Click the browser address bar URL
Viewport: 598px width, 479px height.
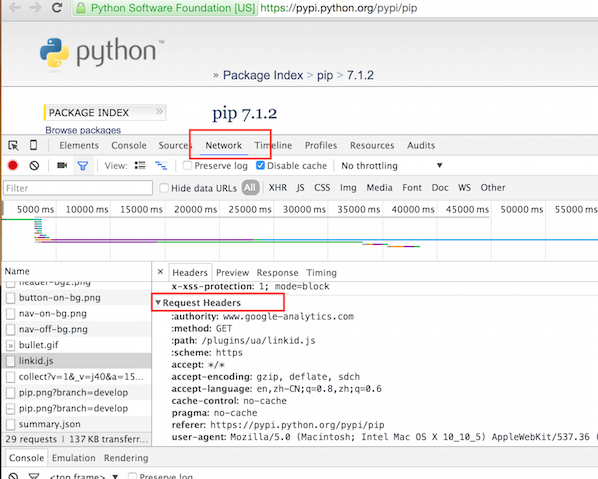[339, 8]
